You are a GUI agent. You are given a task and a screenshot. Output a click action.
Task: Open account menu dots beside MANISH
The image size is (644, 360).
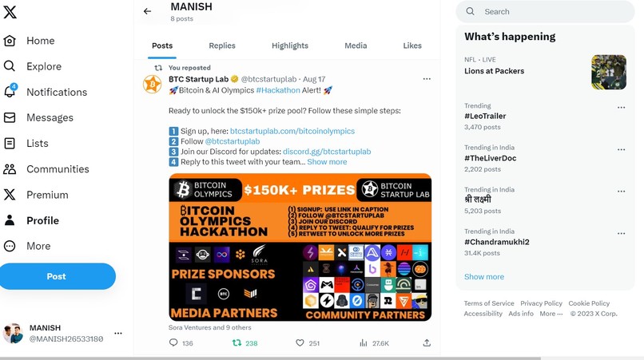118,334
